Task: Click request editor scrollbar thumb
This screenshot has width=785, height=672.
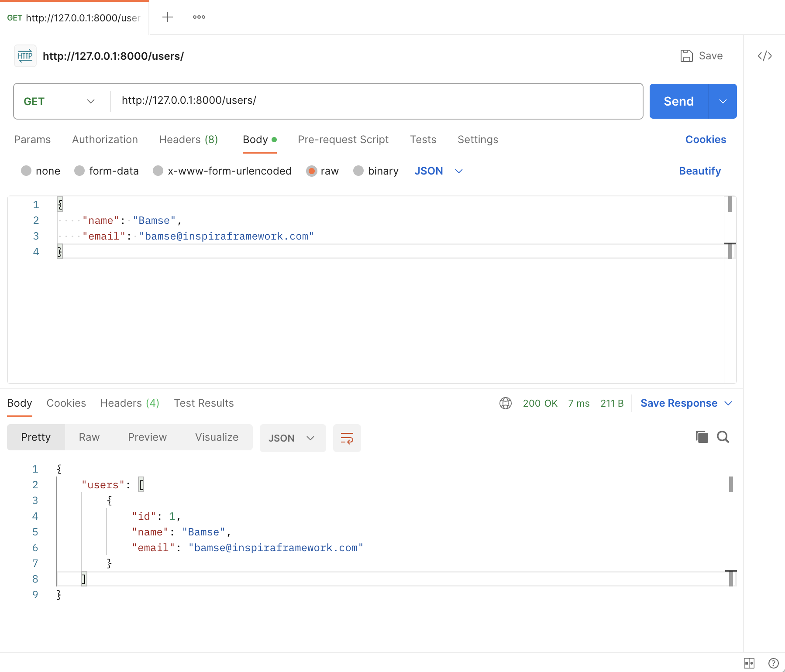Action: tap(730, 205)
